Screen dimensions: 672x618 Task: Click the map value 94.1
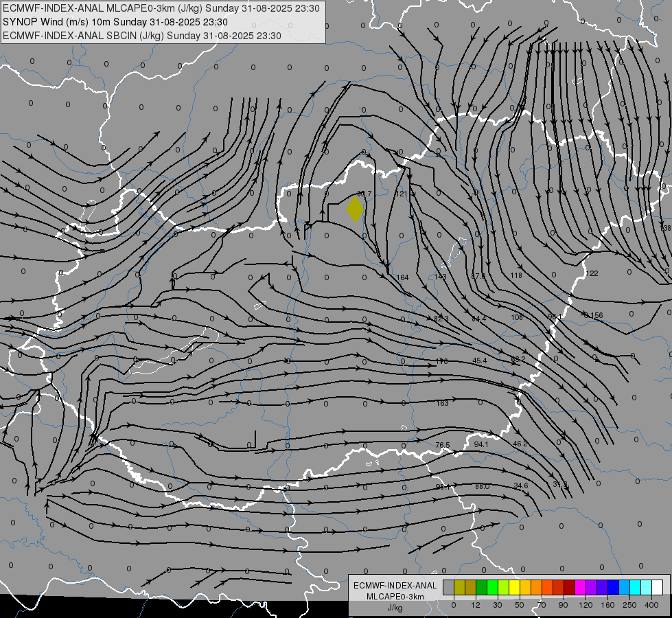[481, 444]
